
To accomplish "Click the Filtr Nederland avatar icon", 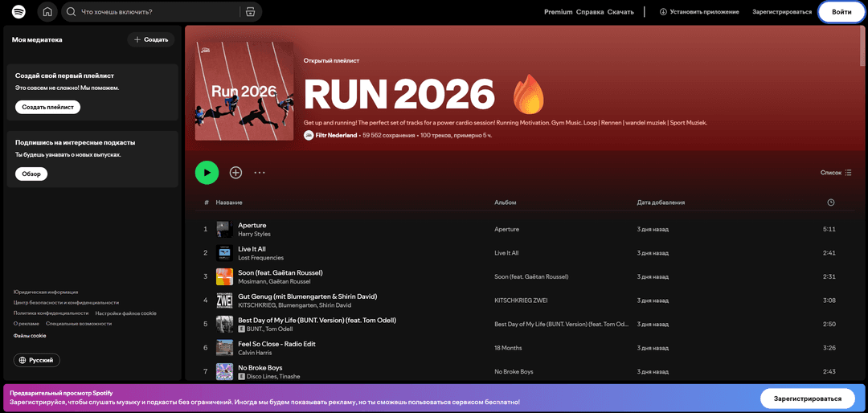I will [x=309, y=135].
